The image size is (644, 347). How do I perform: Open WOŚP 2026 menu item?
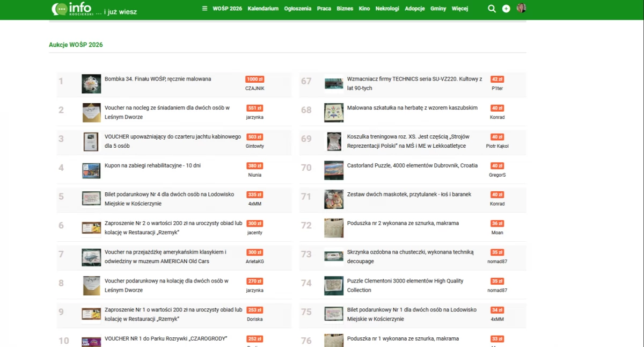coord(228,9)
